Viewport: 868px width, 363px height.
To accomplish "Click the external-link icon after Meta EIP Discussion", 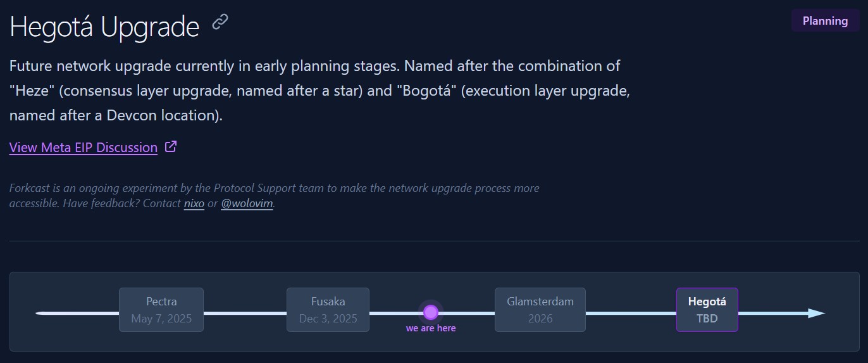I will (170, 147).
